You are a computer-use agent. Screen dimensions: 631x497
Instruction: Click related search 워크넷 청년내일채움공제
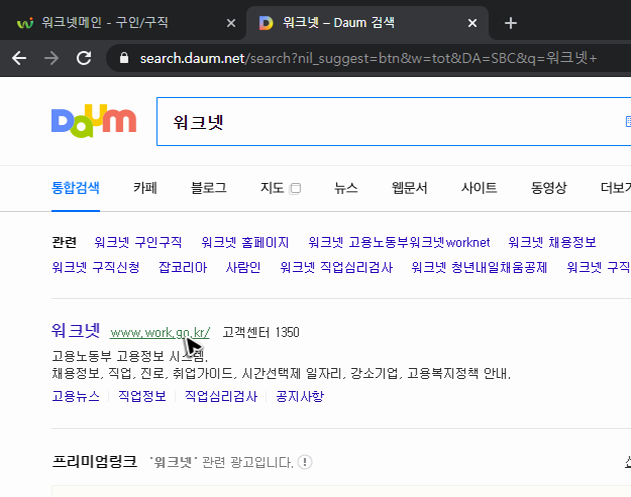tap(479, 267)
